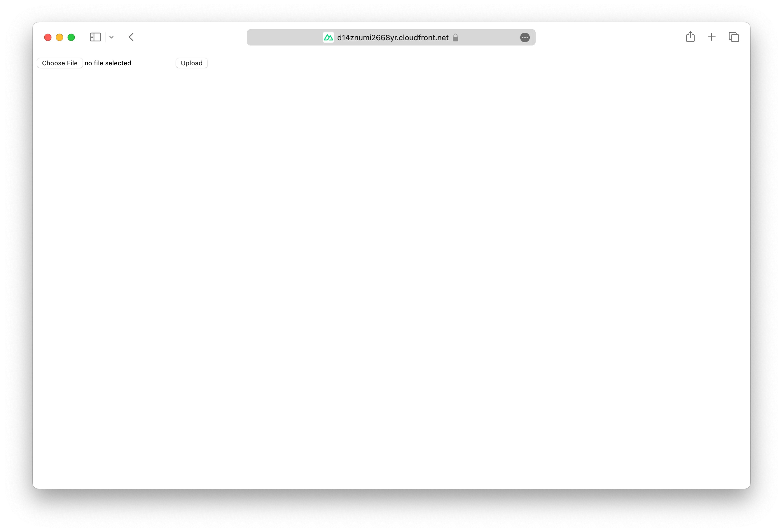Toggle the sidebar panel visibility

click(x=95, y=37)
